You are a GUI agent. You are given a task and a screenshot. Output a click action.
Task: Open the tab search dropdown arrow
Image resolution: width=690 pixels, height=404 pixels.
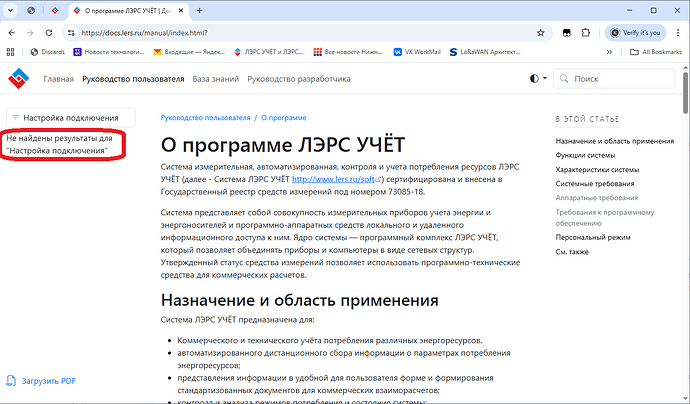[x=10, y=11]
